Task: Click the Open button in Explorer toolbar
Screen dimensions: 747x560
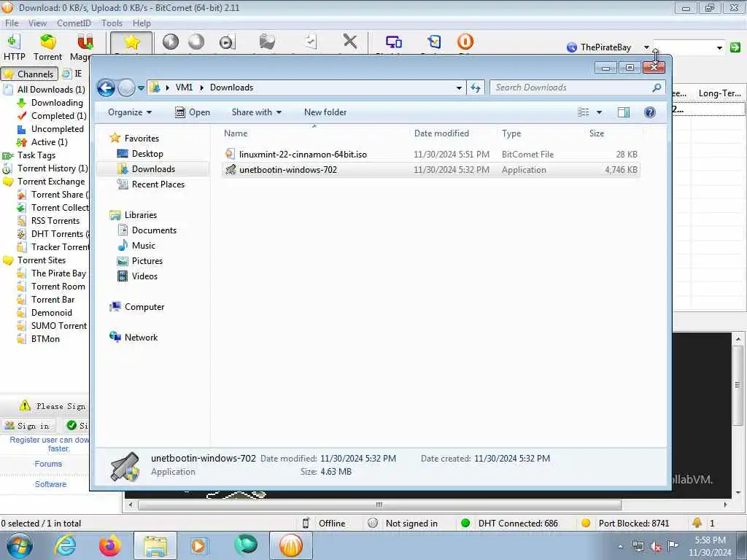Action: (x=193, y=112)
